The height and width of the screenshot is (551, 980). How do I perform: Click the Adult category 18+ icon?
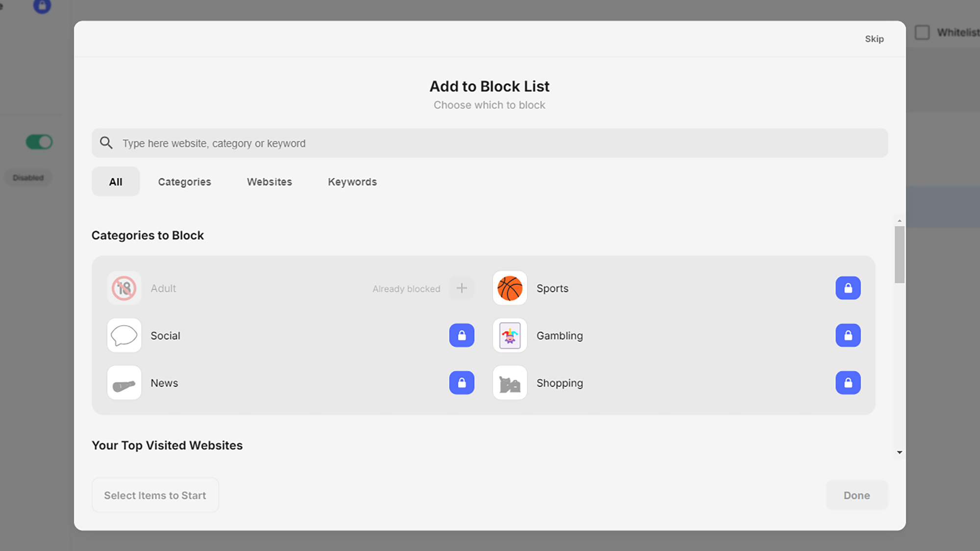point(124,288)
